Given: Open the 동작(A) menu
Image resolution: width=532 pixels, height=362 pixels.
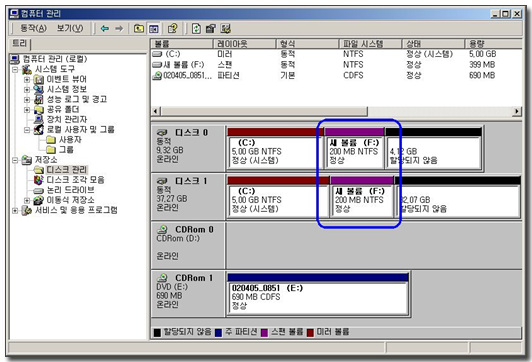Looking at the screenshot, I should [x=33, y=28].
